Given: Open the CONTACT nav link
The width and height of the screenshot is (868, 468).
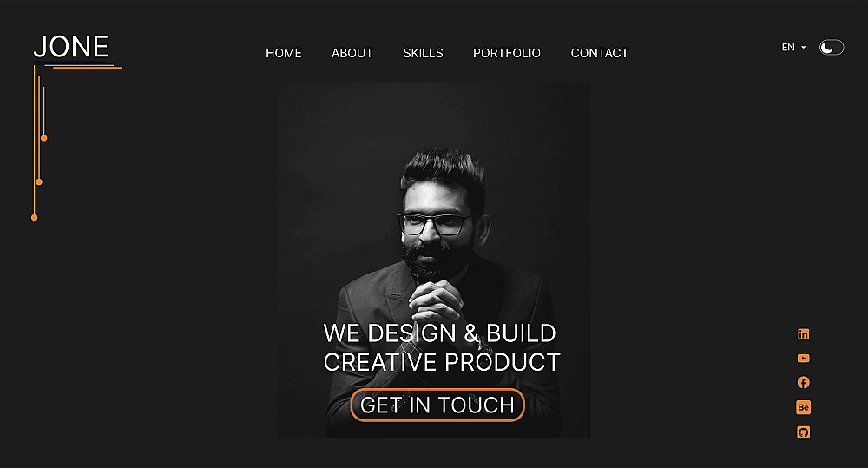Looking at the screenshot, I should point(600,53).
